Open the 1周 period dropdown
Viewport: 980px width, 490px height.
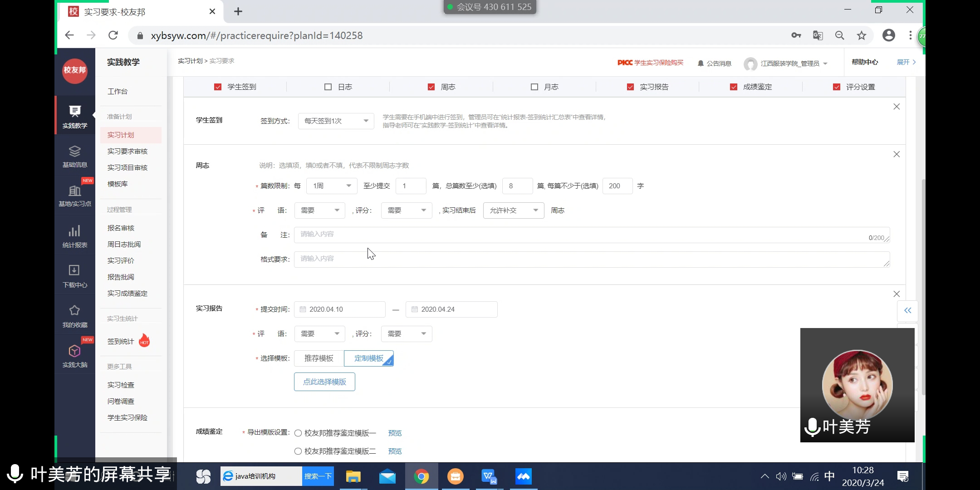point(332,186)
